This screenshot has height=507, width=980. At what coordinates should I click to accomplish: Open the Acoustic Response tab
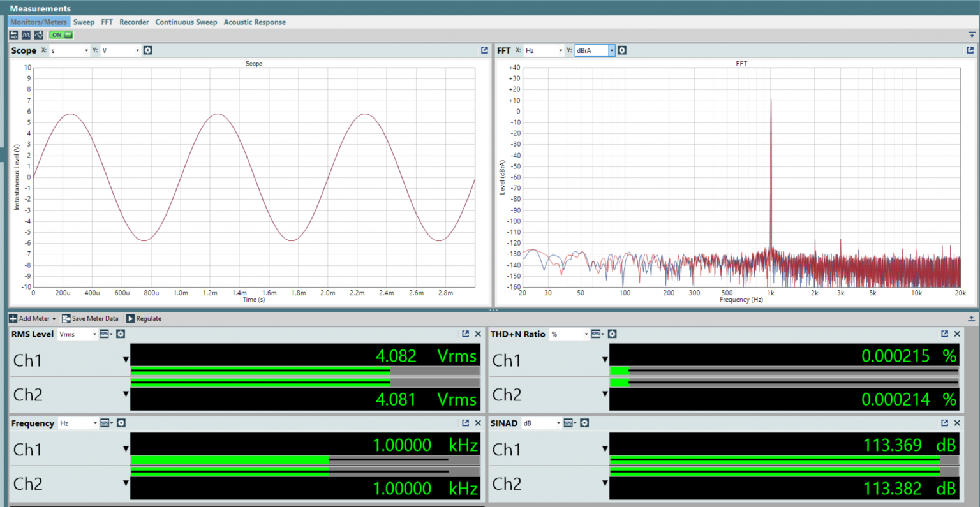tap(255, 22)
